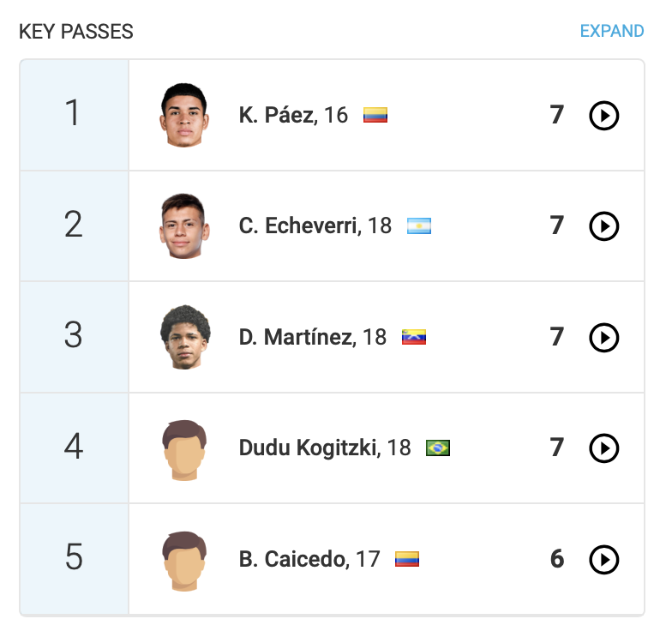Click the Venezuela flag beside D. Martínez

tap(414, 338)
